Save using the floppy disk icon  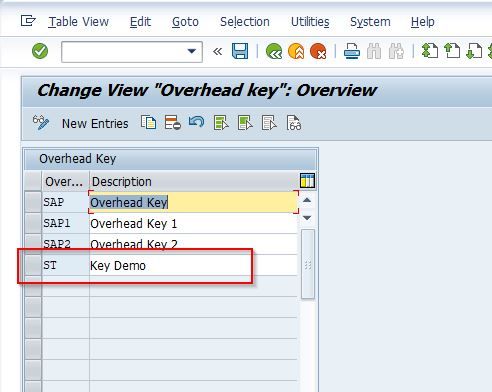coord(240,51)
